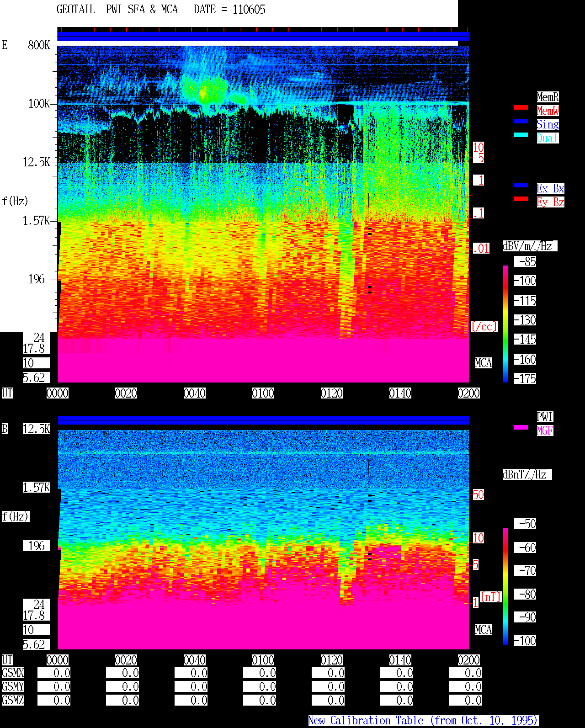Click the dBnT/√Hz color scale bar

coord(505,586)
